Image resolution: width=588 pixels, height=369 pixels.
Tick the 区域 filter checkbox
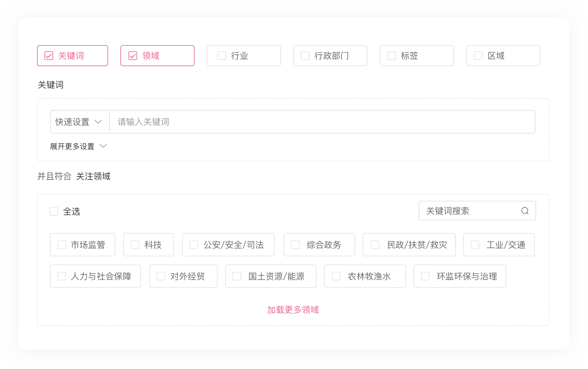(478, 56)
